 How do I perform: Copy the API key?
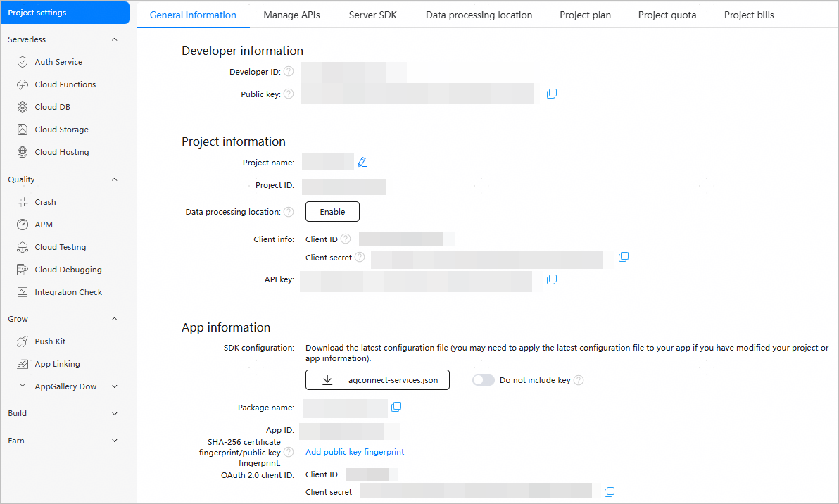(x=552, y=279)
